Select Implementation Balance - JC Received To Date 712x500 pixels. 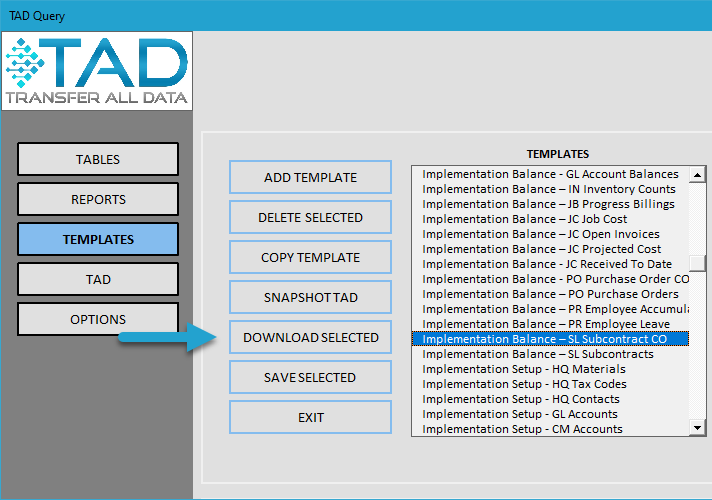550,264
